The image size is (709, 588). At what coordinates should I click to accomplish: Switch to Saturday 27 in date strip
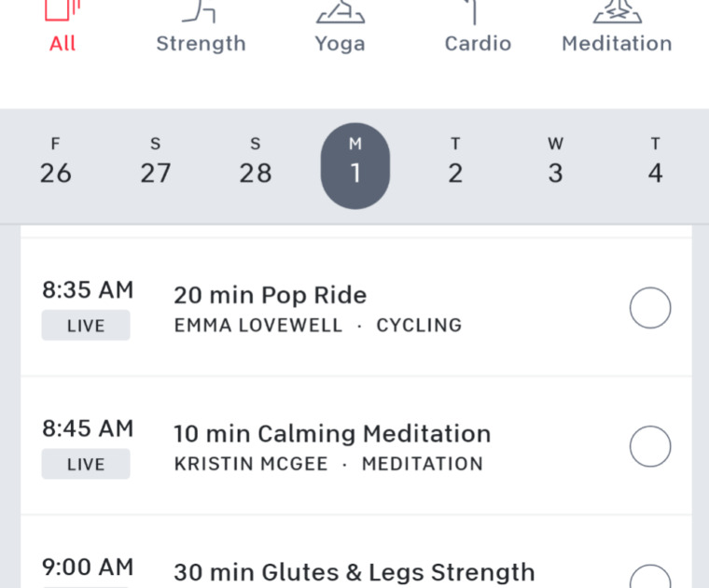(156, 161)
